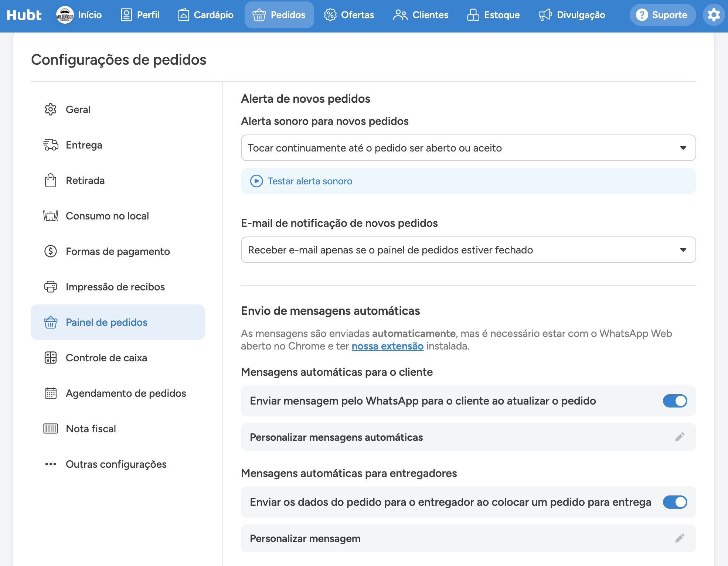Open settings via the gear icon
This screenshot has width=728, height=566.
tap(714, 15)
